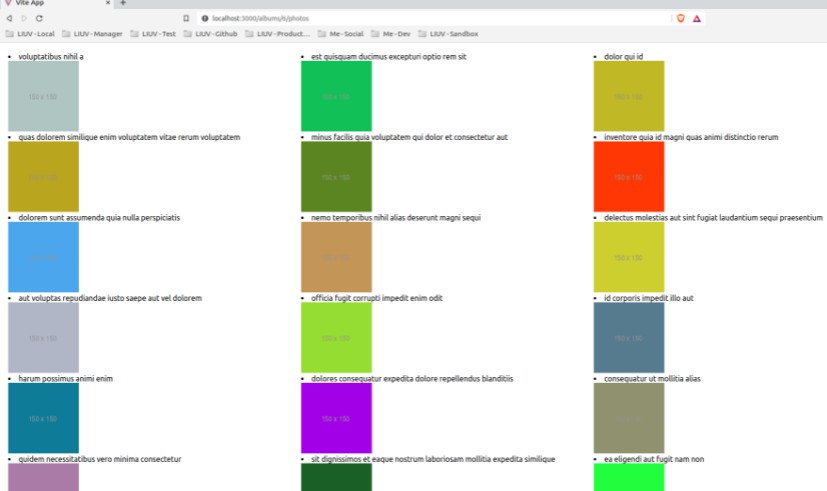Reload the page with the refresh icon
827x491 pixels.
click(39, 18)
